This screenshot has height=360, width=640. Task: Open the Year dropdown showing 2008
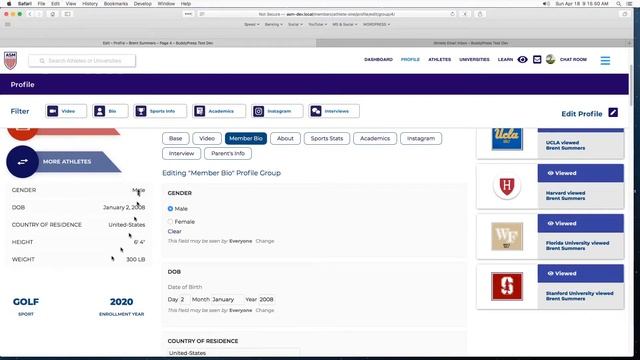(x=267, y=299)
